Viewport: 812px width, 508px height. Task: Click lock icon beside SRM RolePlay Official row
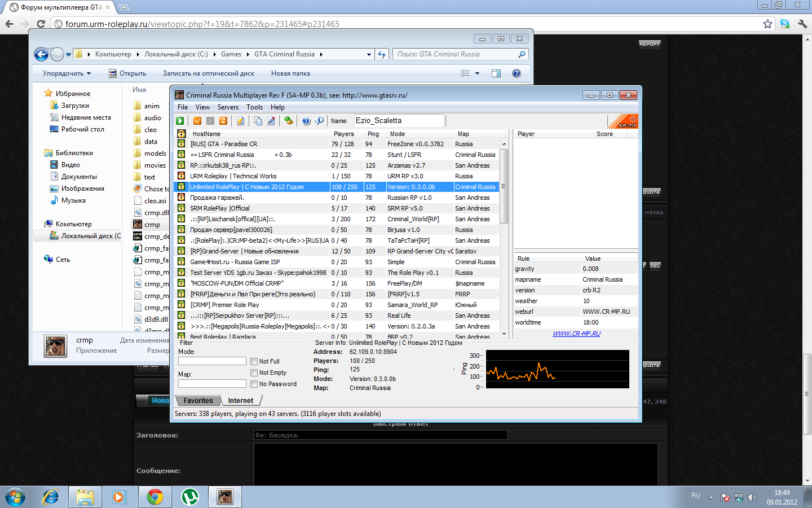pyautogui.click(x=182, y=208)
